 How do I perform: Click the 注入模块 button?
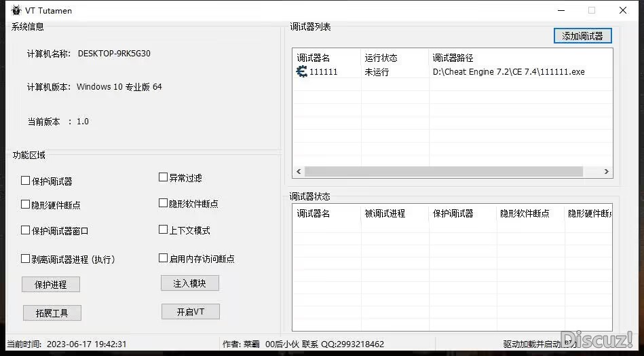pos(190,283)
